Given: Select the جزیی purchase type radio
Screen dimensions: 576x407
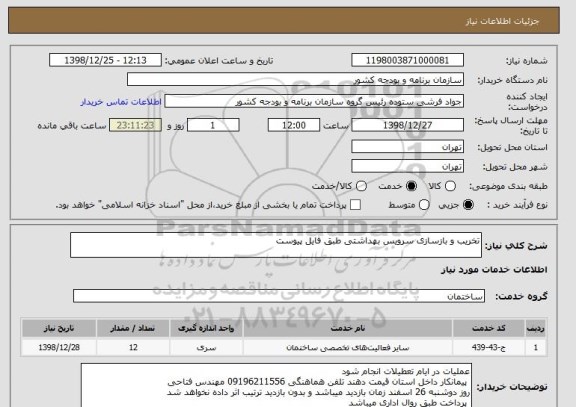Looking at the screenshot, I should (x=468, y=205).
